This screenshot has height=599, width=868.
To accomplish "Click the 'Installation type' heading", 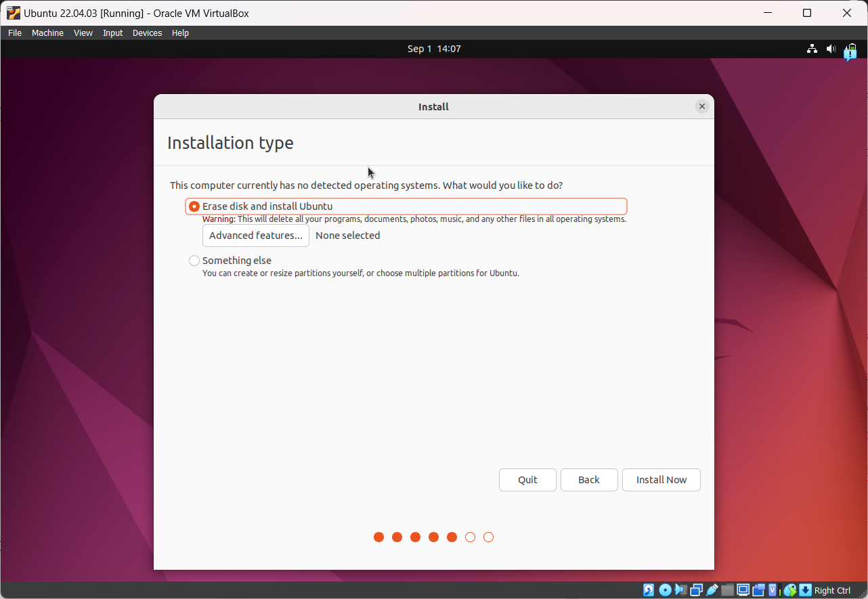I will (230, 143).
